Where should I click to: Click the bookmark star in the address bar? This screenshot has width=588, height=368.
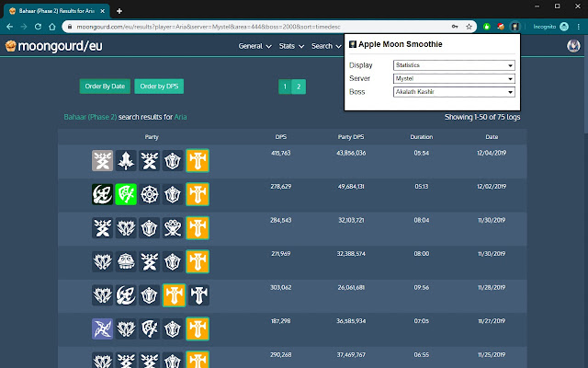(x=469, y=27)
